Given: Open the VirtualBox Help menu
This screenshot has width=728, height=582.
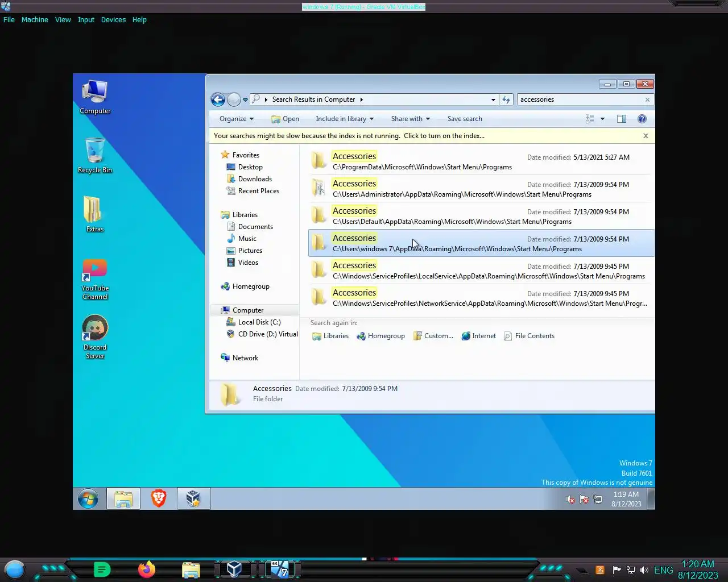Looking at the screenshot, I should pos(139,19).
